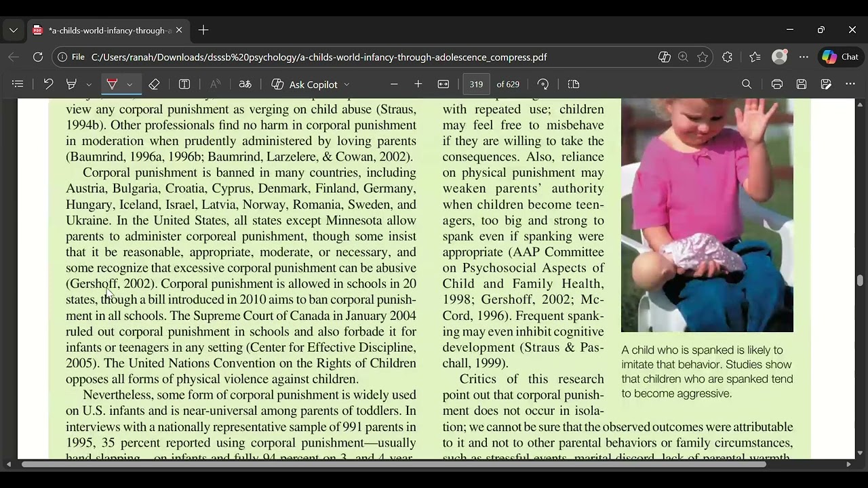Click the Fit to width icon
This screenshot has width=868, height=488.
[x=443, y=84]
